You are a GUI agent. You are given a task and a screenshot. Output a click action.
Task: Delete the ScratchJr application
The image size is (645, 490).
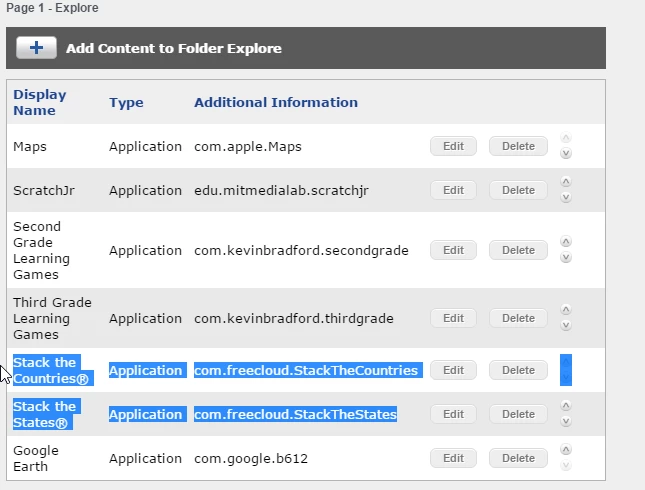[518, 190]
